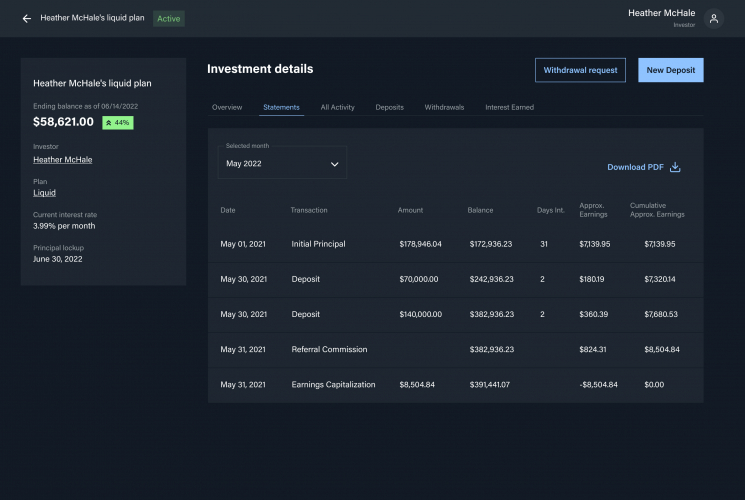
Task: Click the $178,946.04 amount cell
Action: point(420,244)
